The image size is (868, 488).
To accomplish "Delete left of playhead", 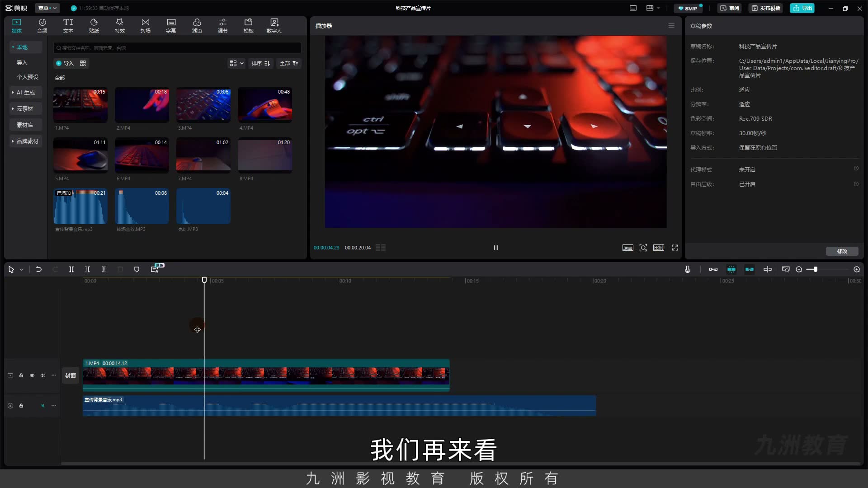I will point(88,269).
